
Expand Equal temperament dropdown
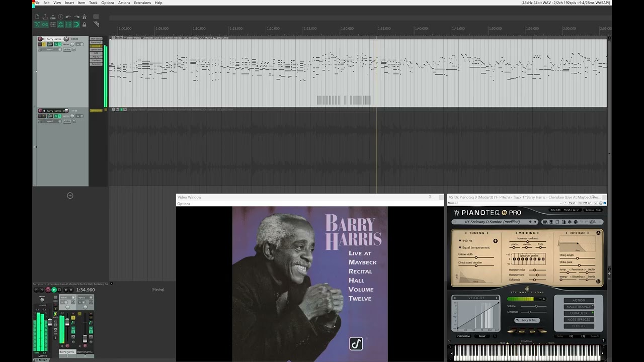coord(474,247)
